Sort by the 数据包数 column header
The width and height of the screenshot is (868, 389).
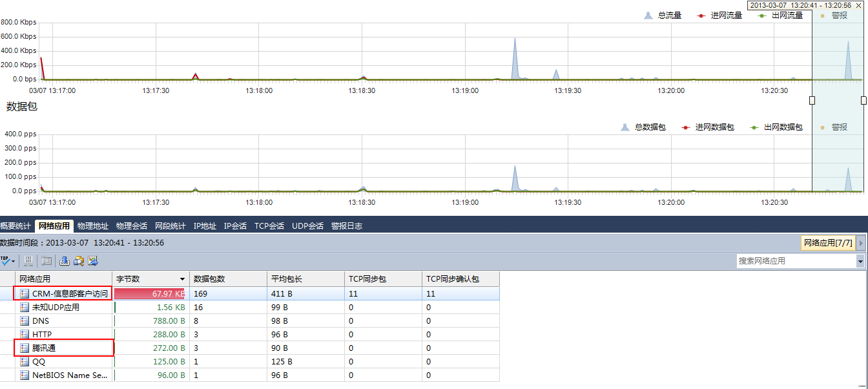(x=228, y=279)
